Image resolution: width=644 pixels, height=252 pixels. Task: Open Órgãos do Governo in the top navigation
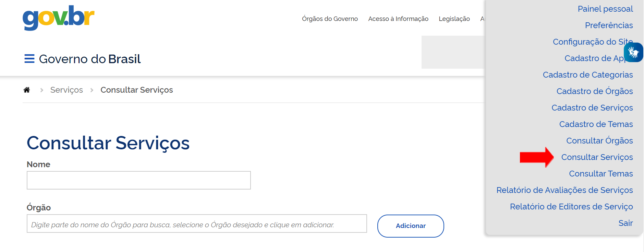[x=330, y=19]
